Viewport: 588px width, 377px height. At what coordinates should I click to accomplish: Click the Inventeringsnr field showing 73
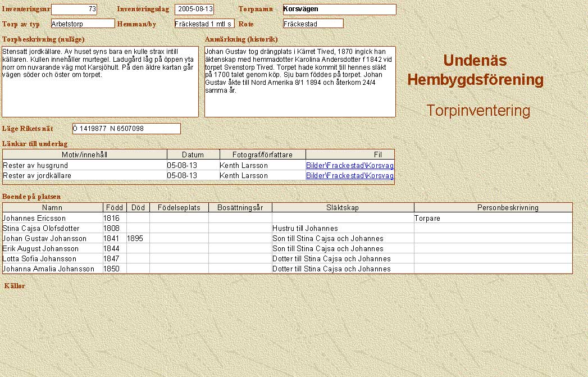click(x=74, y=9)
